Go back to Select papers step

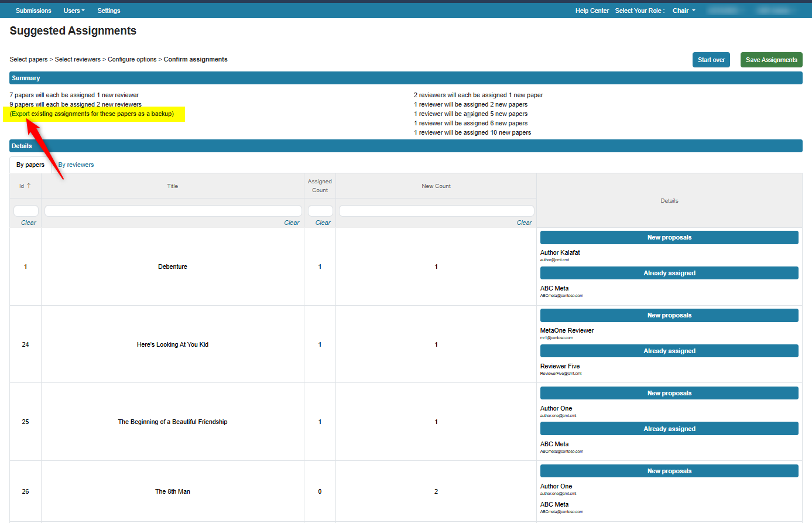click(x=28, y=59)
